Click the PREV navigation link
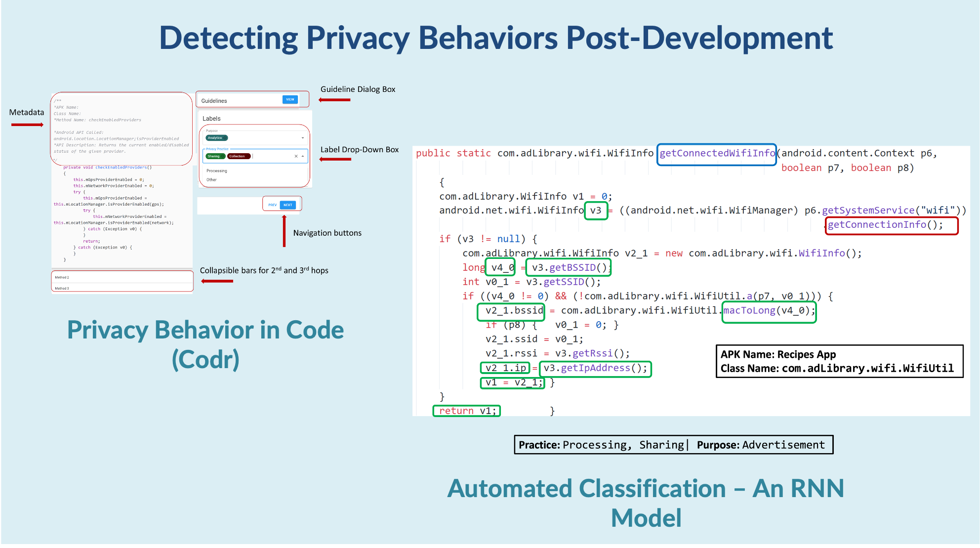 pyautogui.click(x=272, y=205)
